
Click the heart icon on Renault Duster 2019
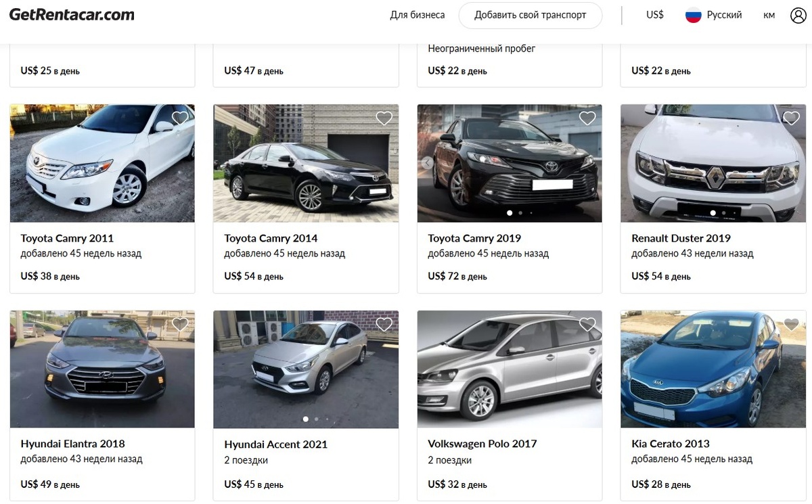(x=791, y=118)
